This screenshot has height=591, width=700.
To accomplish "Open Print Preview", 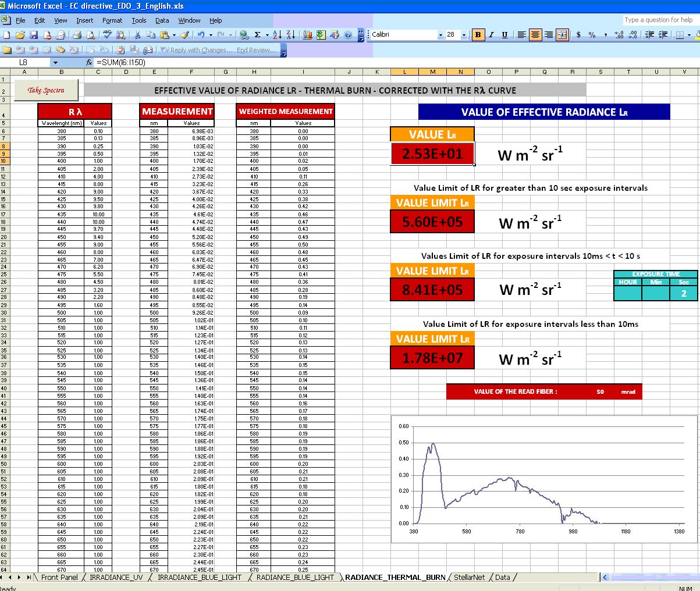I will point(90,37).
